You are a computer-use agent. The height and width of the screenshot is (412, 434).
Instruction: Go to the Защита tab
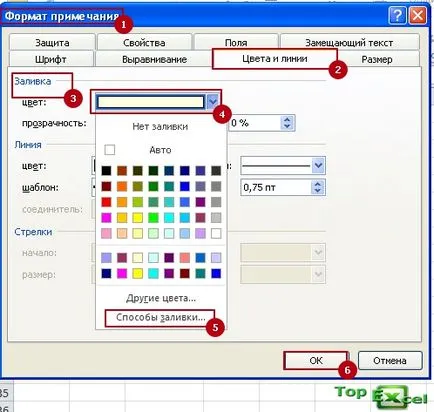[52, 43]
